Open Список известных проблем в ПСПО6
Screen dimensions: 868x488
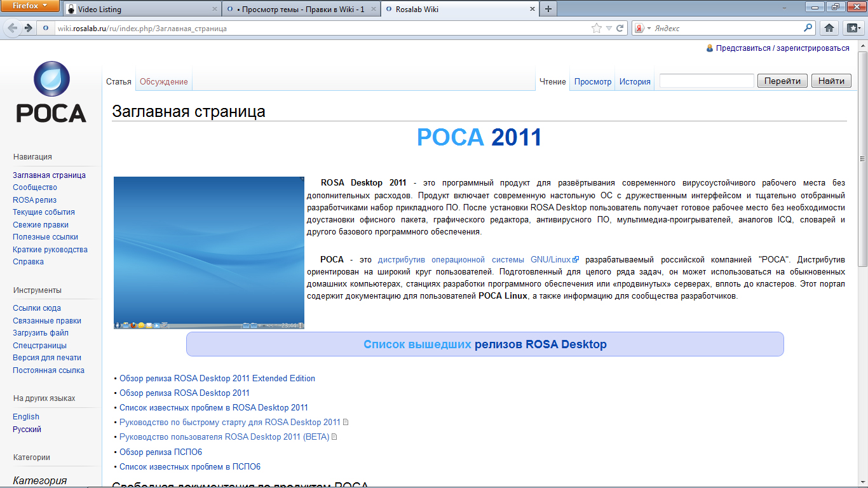(x=190, y=467)
